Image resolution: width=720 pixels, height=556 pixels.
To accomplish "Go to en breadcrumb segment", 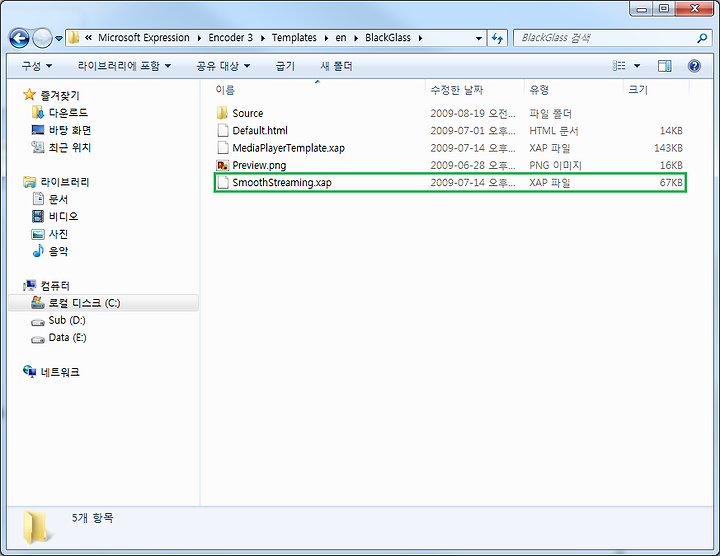I will coord(341,38).
